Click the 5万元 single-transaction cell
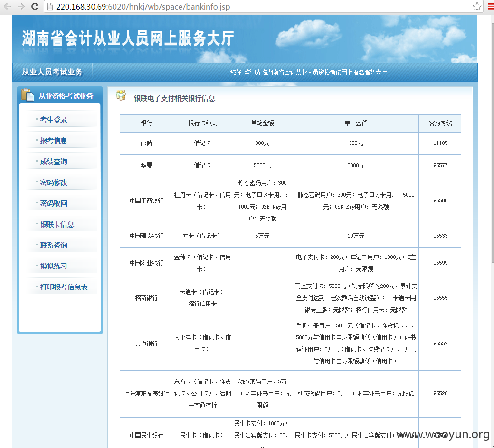The image size is (494, 448). 262,236
